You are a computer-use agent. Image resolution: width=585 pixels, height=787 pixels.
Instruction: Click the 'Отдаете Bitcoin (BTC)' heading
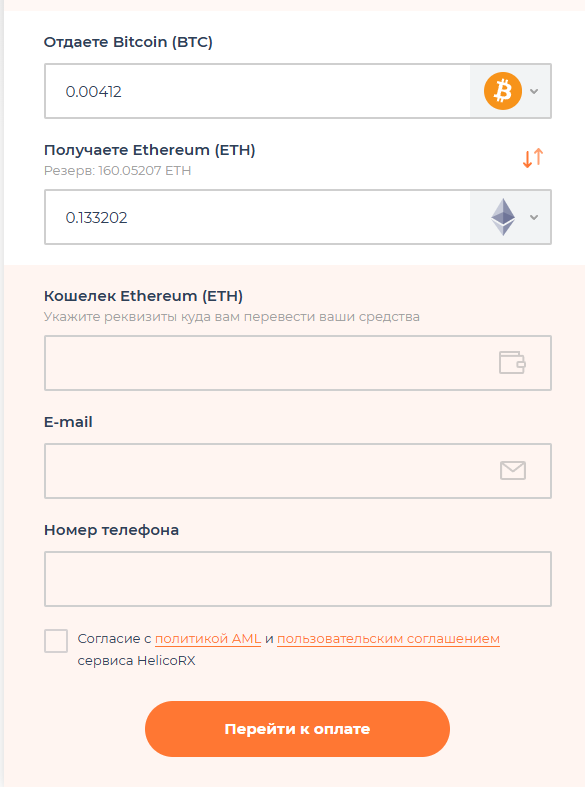coord(128,42)
